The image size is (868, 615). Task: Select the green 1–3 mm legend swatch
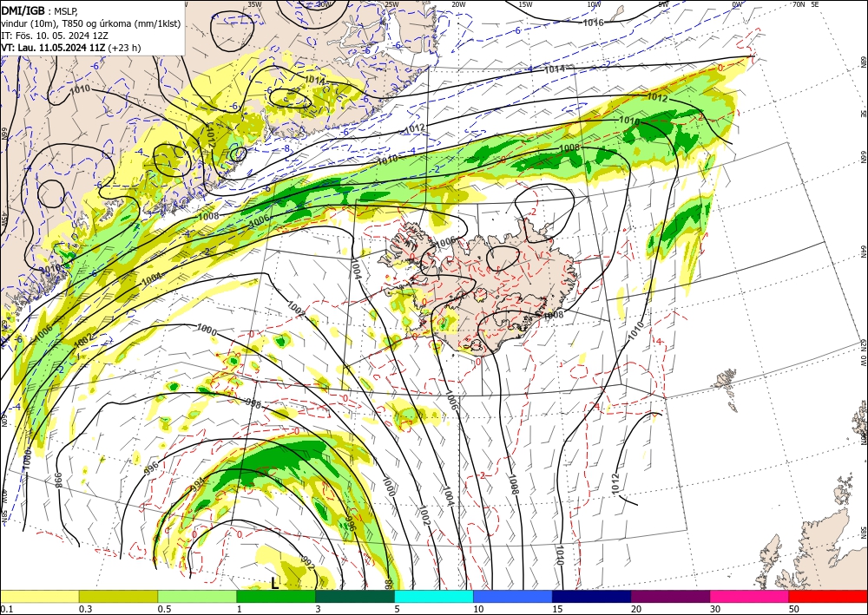tap(276, 596)
